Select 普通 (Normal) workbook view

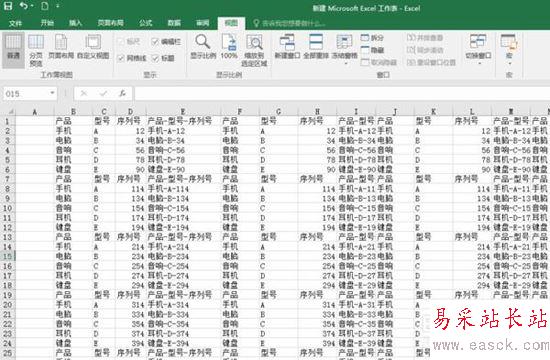(x=13, y=49)
